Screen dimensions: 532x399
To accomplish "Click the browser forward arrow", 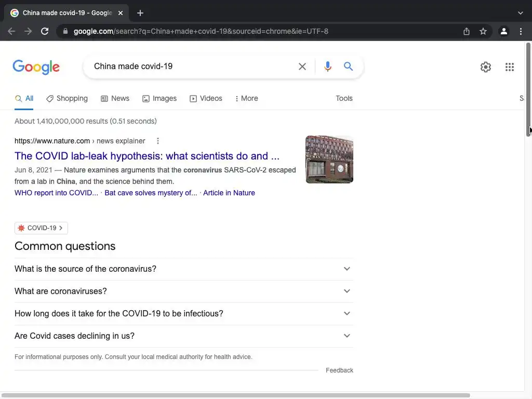I will point(28,31).
